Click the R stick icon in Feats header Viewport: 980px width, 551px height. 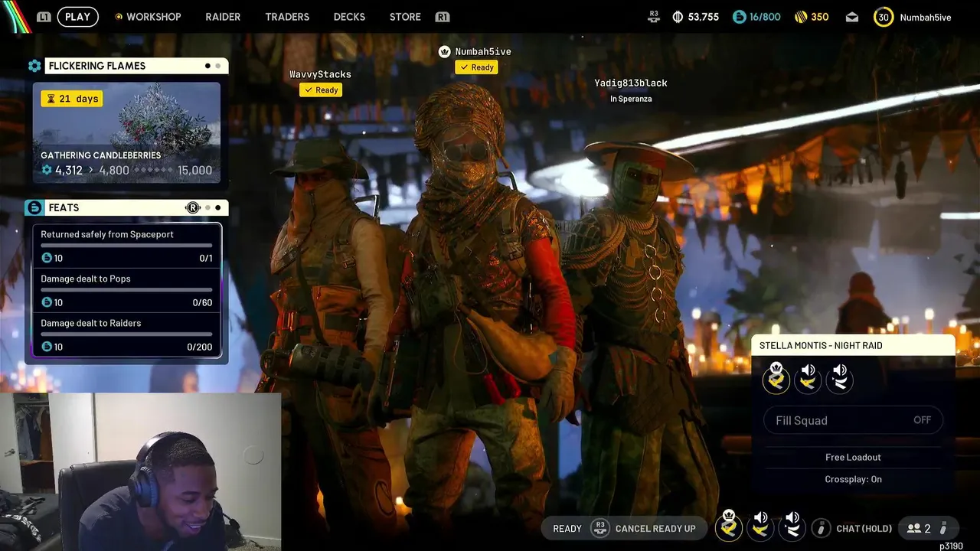tap(192, 207)
